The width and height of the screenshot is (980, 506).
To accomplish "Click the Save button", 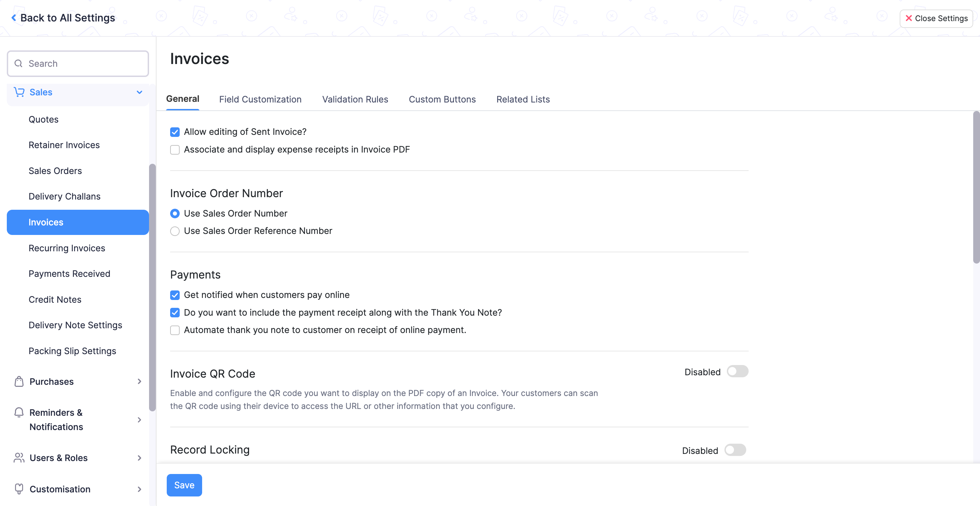I will [184, 485].
